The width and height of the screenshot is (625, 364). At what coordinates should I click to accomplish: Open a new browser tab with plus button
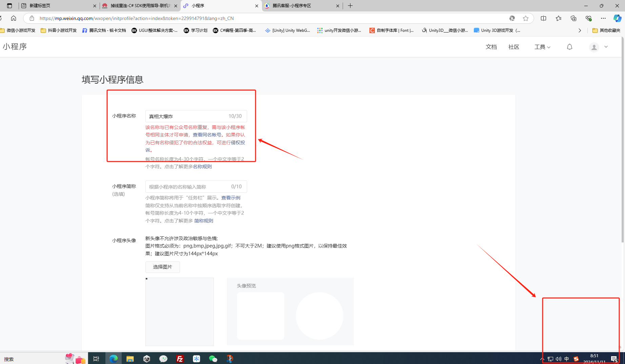pyautogui.click(x=350, y=6)
